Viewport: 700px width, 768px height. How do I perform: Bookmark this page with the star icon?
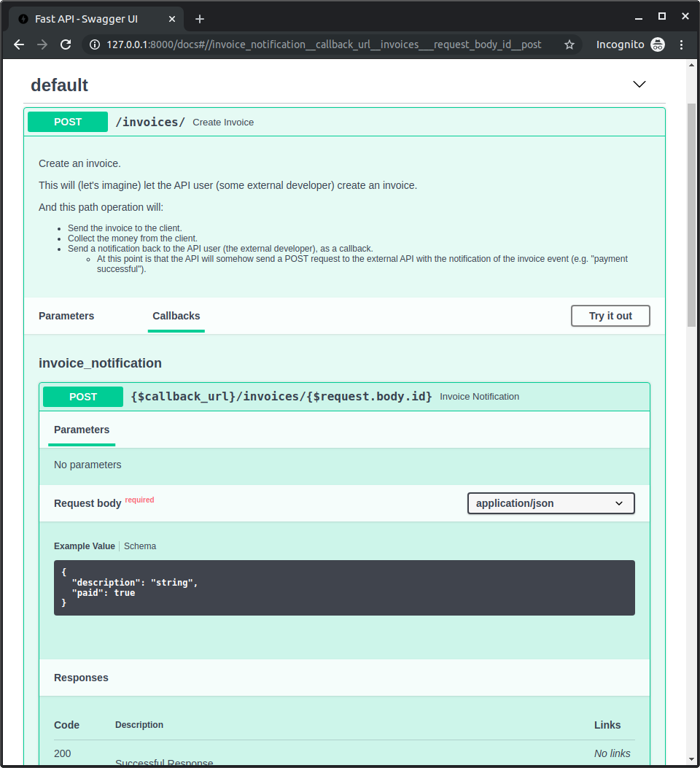(569, 44)
